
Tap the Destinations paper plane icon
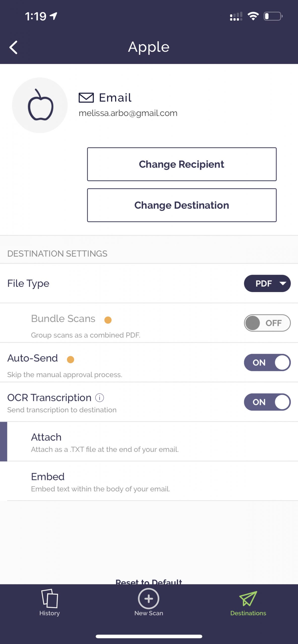coord(248,598)
